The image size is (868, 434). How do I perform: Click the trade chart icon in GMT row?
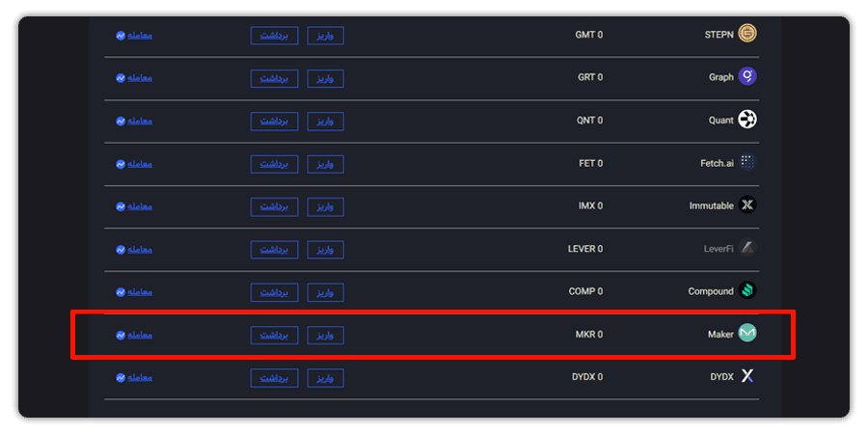121,36
